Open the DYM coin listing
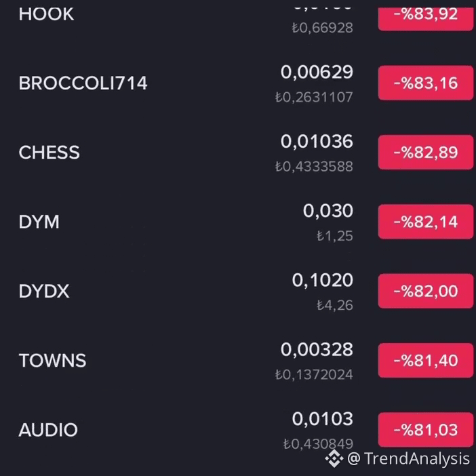This screenshot has width=476, height=476. tap(238, 222)
